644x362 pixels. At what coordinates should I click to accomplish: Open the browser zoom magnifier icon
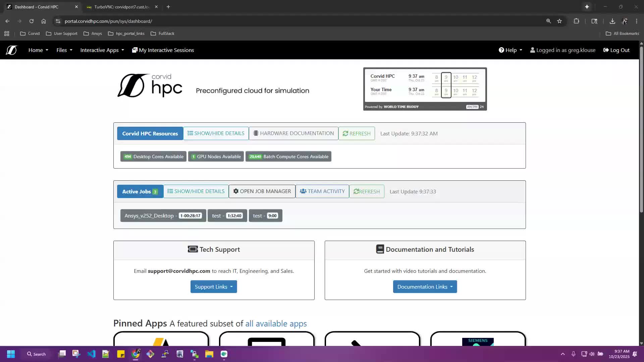pyautogui.click(x=548, y=21)
